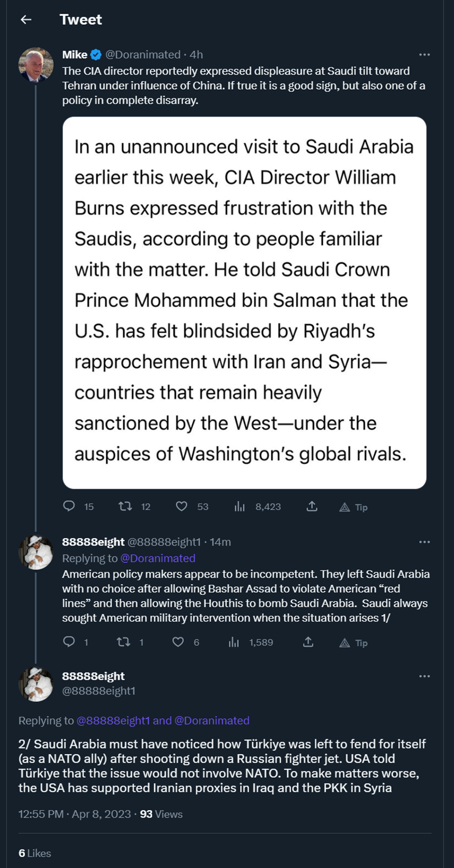454x868 pixels.
Task: Open the quoted article screenshot image
Action: [x=244, y=303]
